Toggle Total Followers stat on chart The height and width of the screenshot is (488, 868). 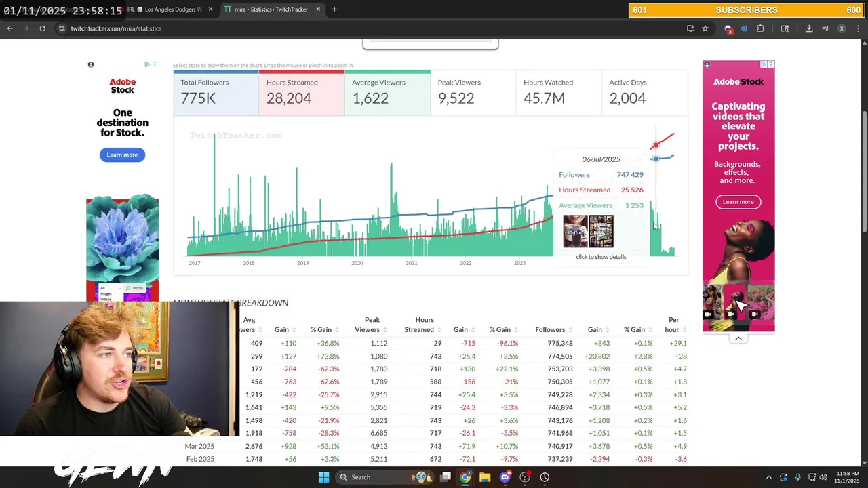point(216,93)
